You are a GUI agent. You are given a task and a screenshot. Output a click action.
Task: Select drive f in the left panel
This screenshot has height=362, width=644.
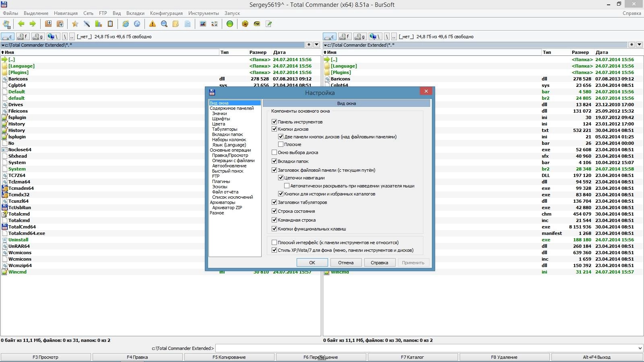23,37
